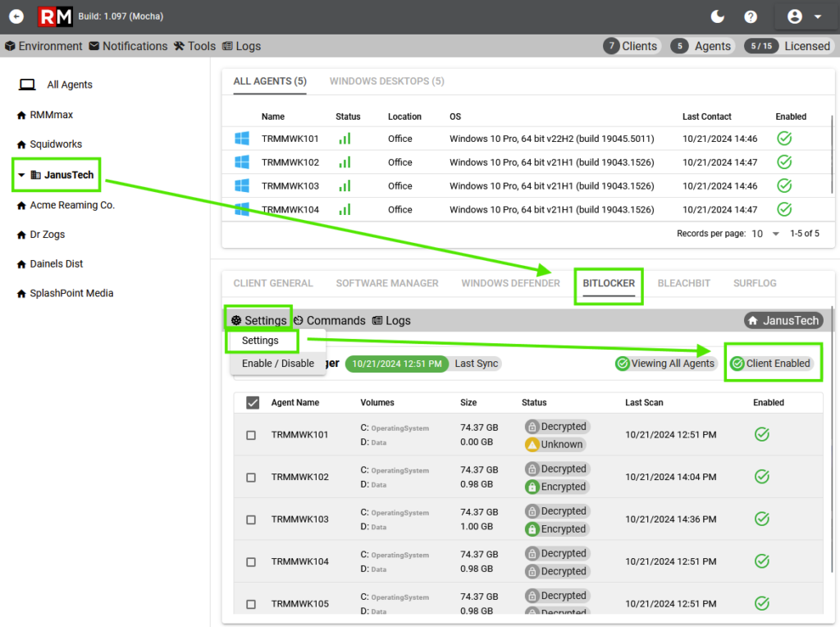
Task: Open the Notifications menu
Action: pos(128,46)
